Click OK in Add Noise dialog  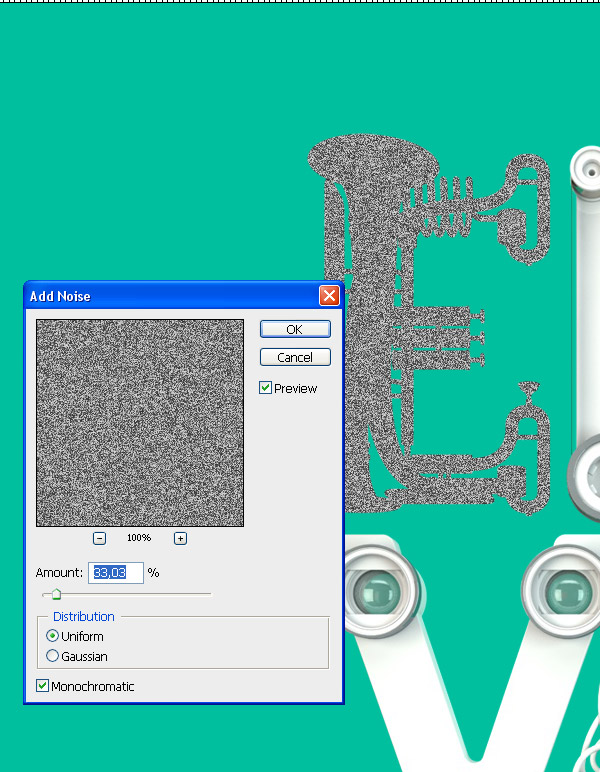(x=295, y=329)
